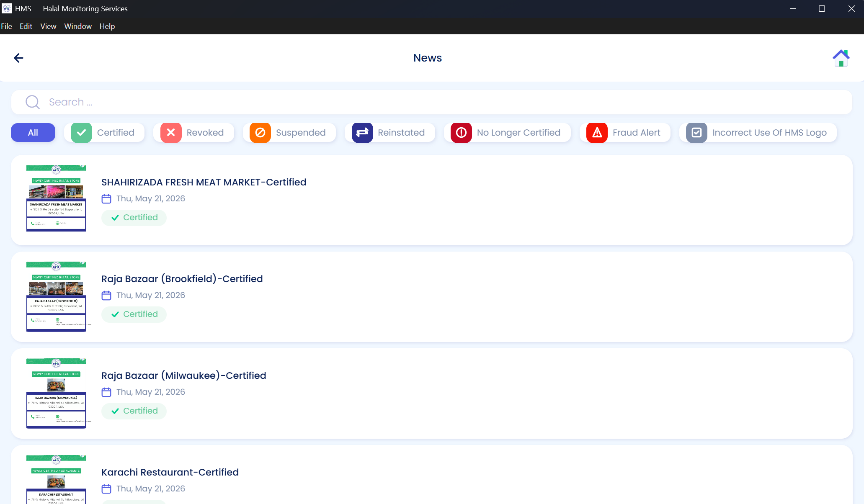Click the orange Suspended filter icon
Screen dimensions: 864x504
[x=260, y=133]
